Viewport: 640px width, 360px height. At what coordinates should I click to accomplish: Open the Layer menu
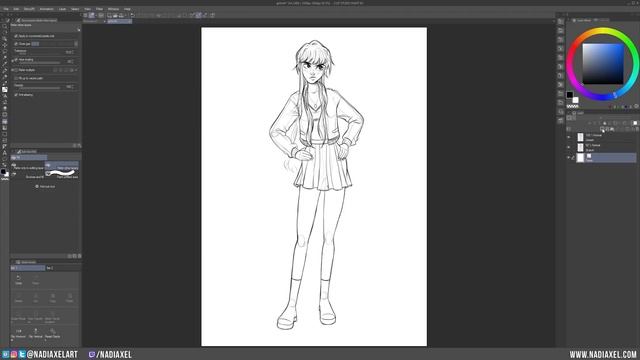tap(62, 9)
